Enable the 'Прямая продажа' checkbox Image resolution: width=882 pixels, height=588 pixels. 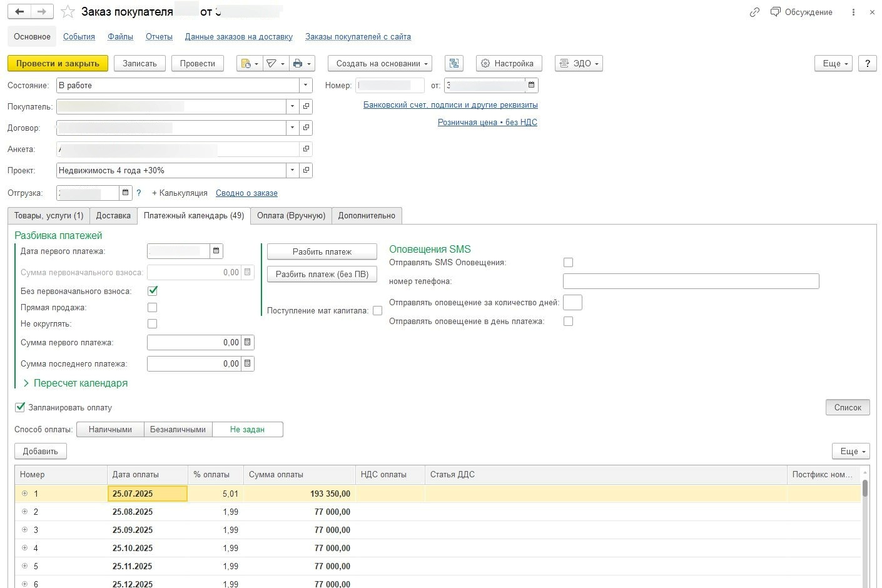(x=152, y=307)
